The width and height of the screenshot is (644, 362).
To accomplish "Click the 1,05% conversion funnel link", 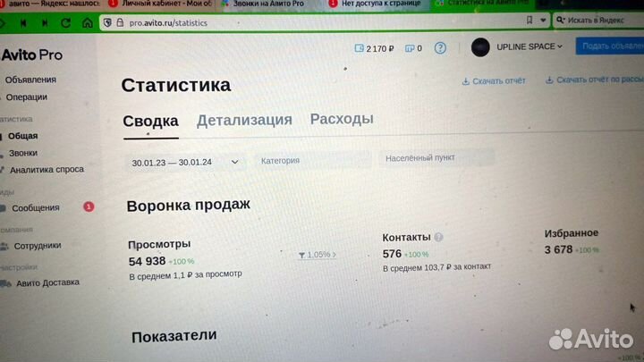I will pos(317,255).
